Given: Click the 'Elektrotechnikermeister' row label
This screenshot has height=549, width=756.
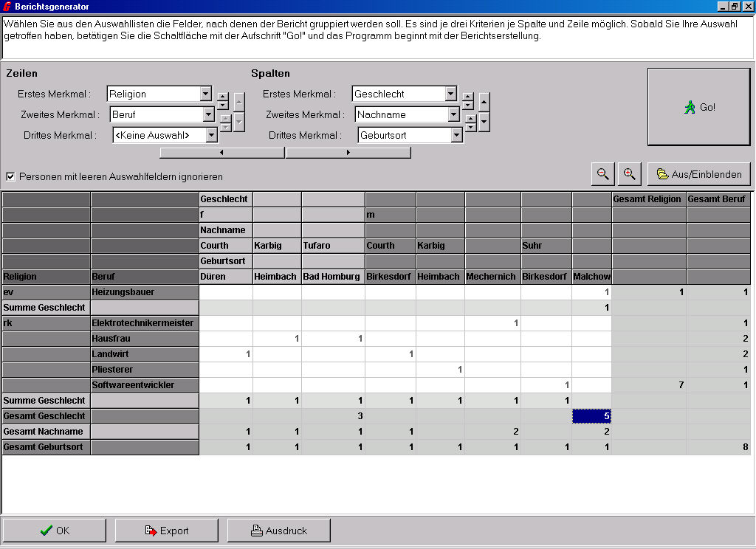Looking at the screenshot, I should [x=145, y=323].
